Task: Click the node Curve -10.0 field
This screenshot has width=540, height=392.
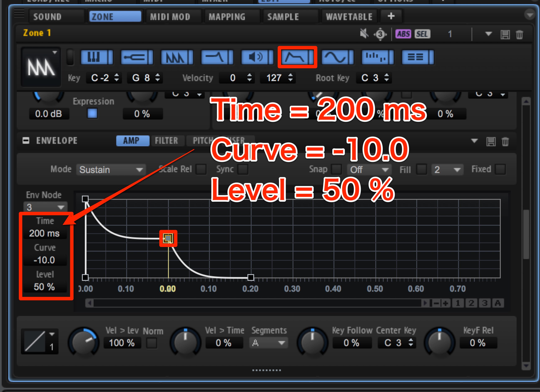Action: (x=45, y=260)
